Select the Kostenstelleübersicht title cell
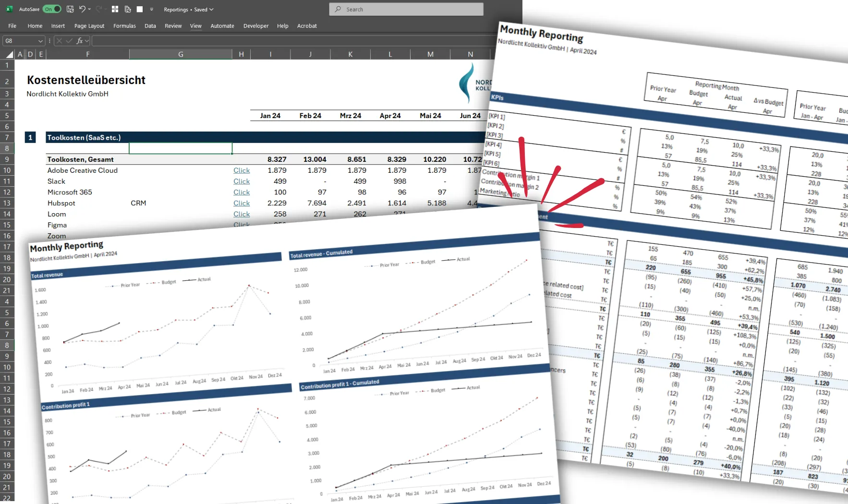This screenshot has width=848, height=504. 86,80
